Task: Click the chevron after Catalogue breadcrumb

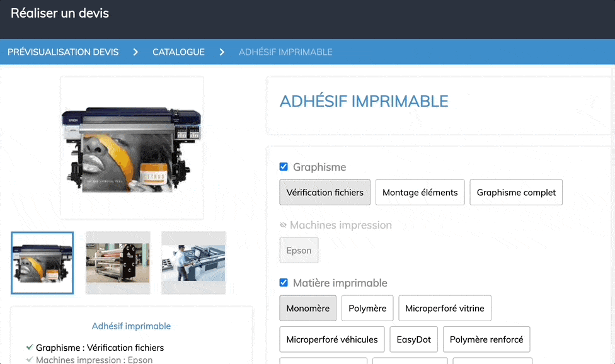Action: pos(222,52)
